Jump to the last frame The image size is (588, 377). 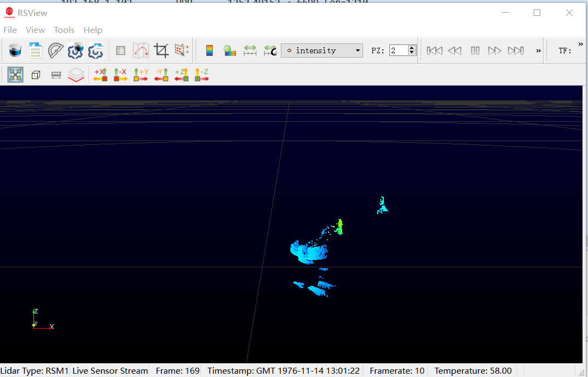point(516,50)
